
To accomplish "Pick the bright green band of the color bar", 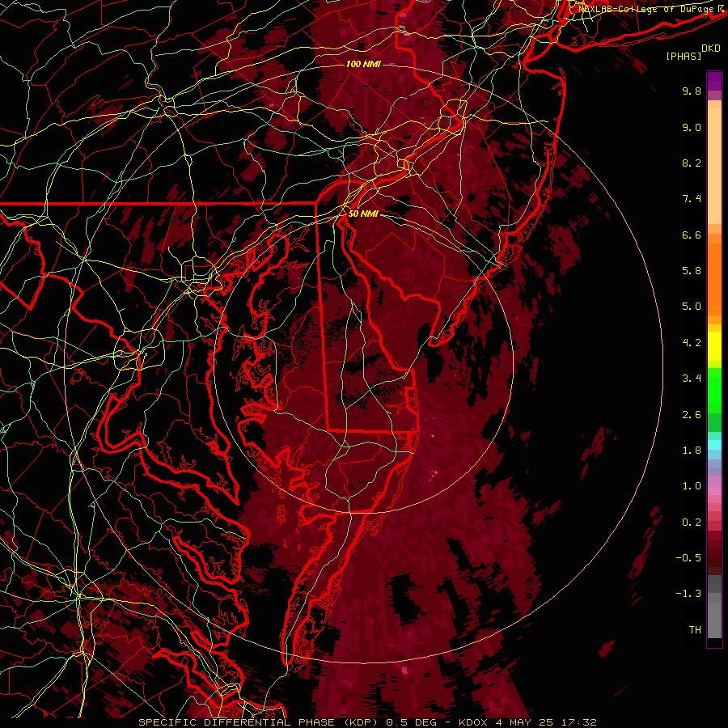I will pos(714,390).
